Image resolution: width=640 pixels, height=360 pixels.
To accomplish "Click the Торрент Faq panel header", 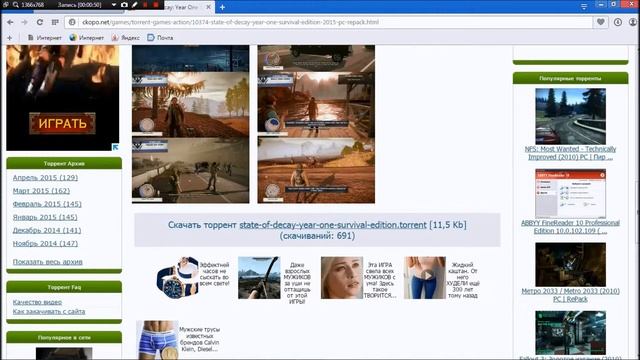I will [x=64, y=287].
